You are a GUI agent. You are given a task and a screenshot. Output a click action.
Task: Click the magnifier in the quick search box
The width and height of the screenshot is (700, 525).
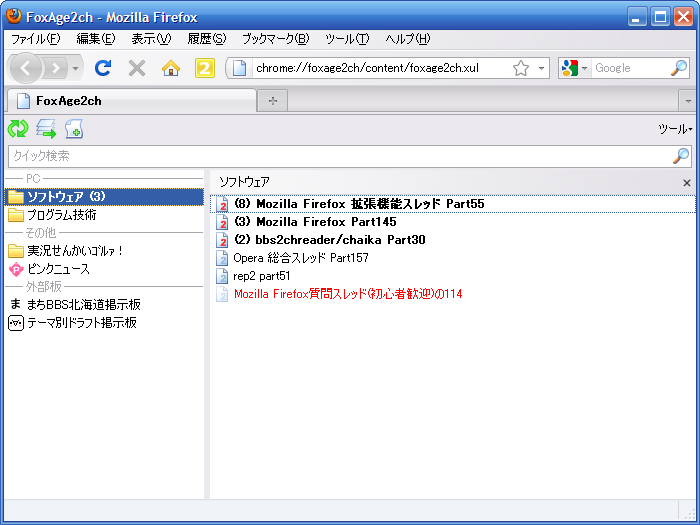coord(681,156)
